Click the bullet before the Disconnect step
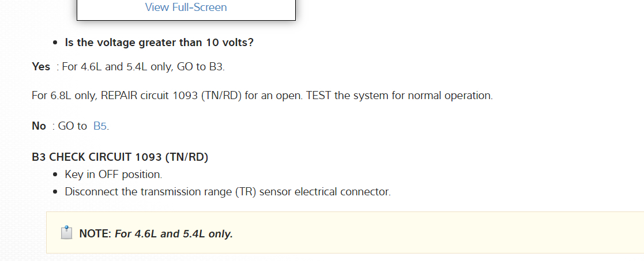644x261 pixels. [x=55, y=192]
